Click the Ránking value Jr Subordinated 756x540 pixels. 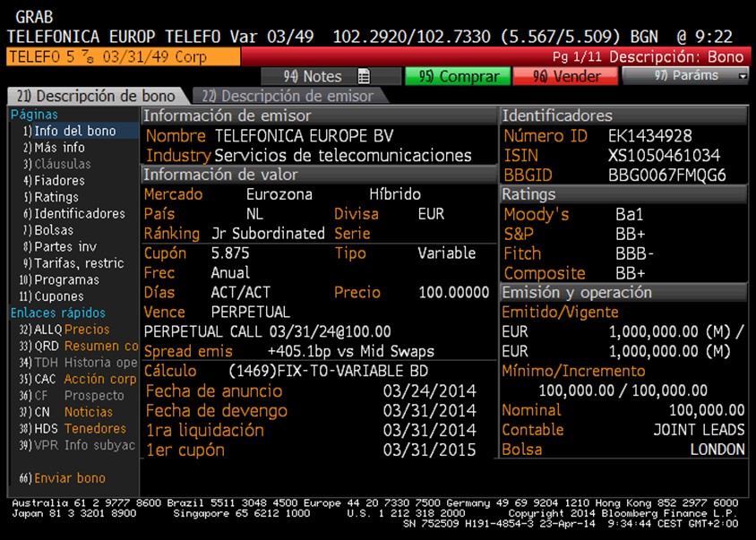pos(268,234)
